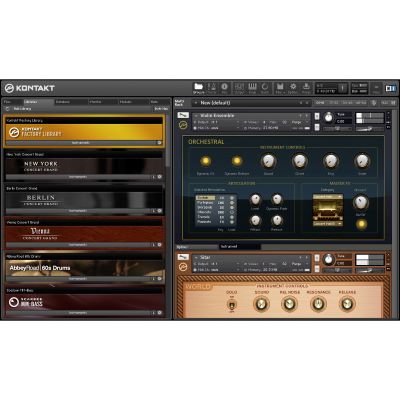Open gear settings of New York Concert Grand
This screenshot has height=400, width=400.
click(159, 177)
